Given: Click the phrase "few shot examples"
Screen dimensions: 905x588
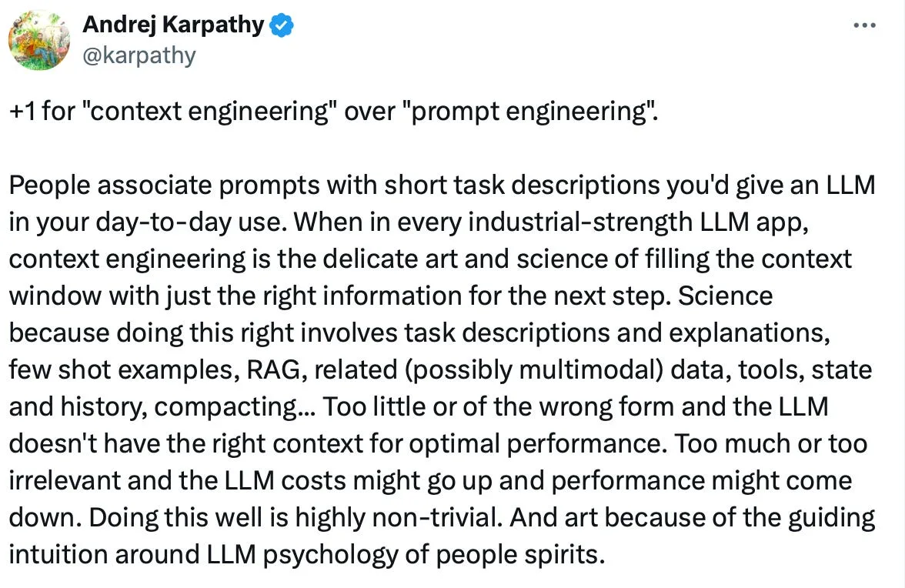Looking at the screenshot, I should click(121, 370).
